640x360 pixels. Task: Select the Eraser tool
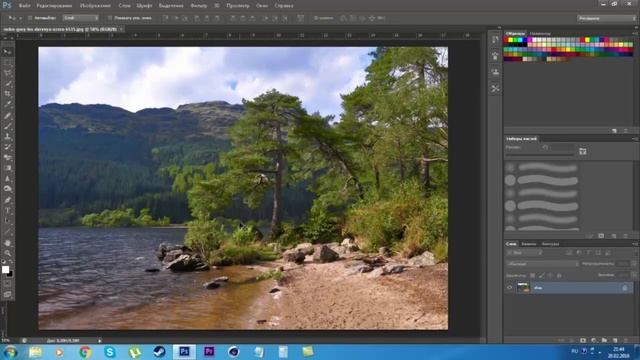click(7, 158)
